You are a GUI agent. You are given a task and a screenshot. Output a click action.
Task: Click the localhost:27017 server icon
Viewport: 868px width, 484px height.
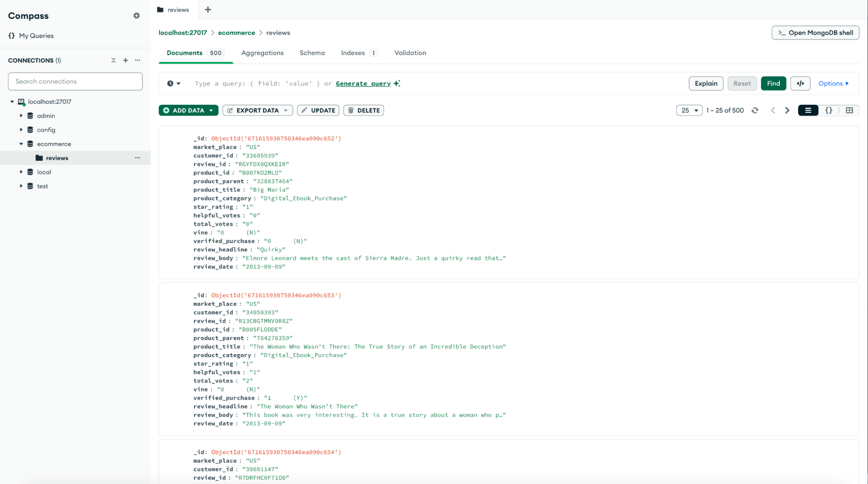coord(21,102)
